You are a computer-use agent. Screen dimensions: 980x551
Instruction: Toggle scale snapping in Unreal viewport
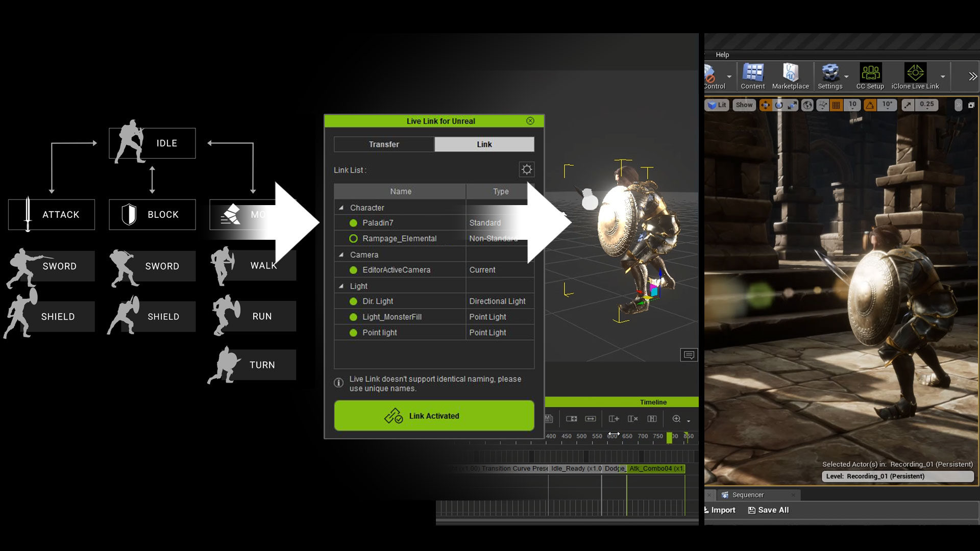(x=908, y=105)
